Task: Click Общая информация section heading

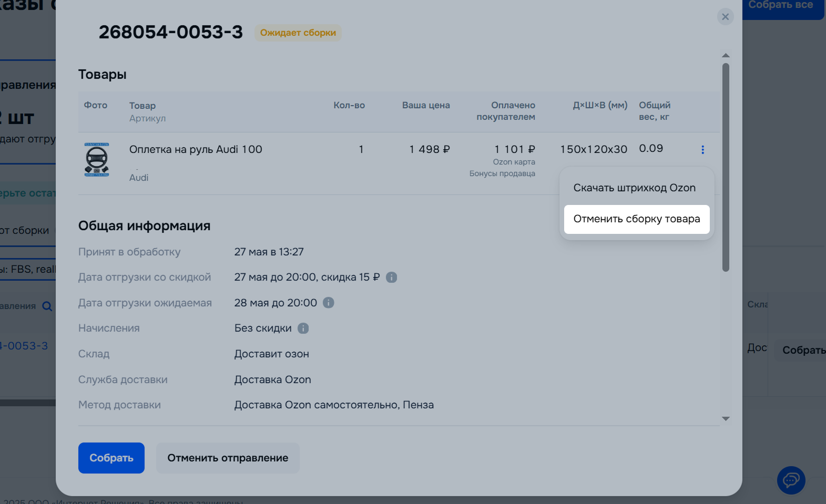Action: tap(145, 226)
